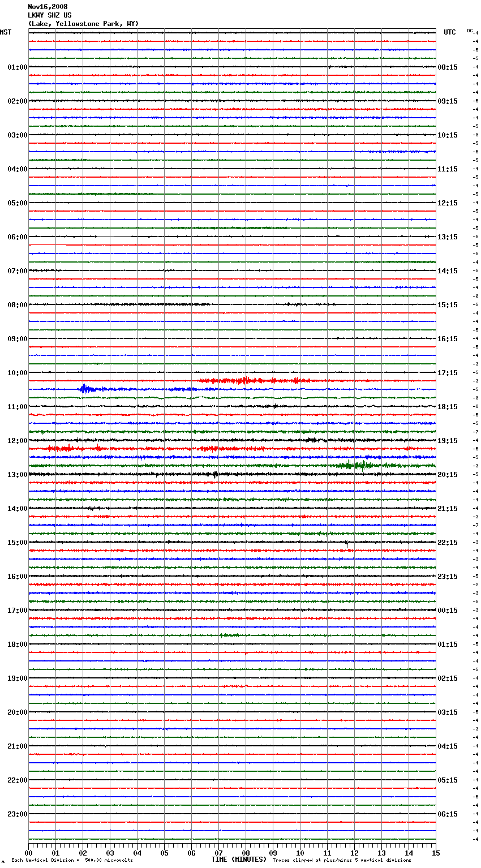Click the 04:15 UTC time label
Image resolution: width=481 pixels, height=868 pixels.
click(x=448, y=746)
